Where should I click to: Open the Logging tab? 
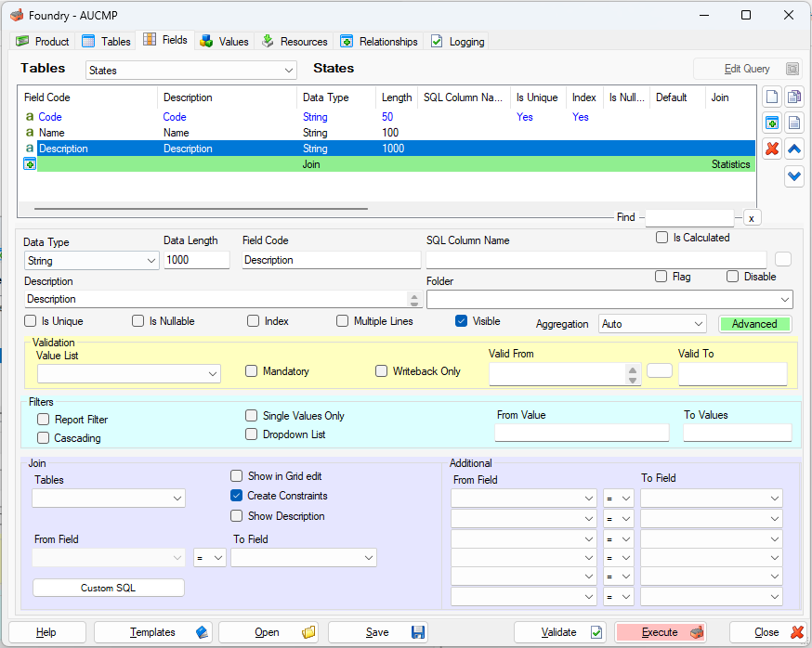tap(458, 42)
